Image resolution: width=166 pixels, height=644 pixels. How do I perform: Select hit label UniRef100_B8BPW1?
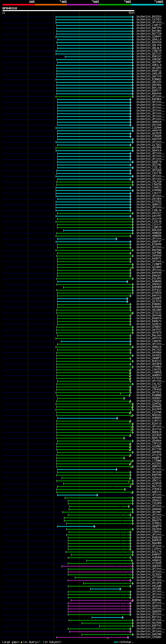tap(149, 600)
